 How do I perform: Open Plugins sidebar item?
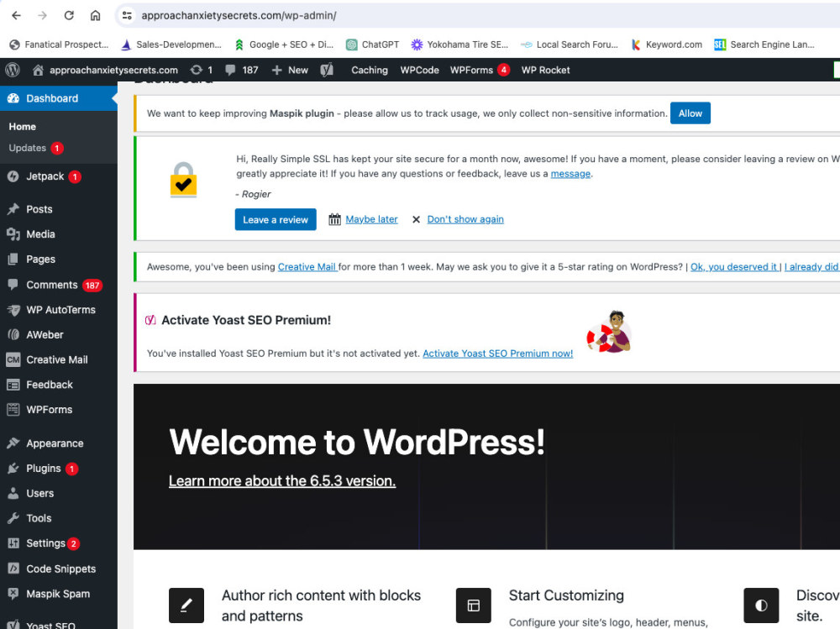coord(59,469)
